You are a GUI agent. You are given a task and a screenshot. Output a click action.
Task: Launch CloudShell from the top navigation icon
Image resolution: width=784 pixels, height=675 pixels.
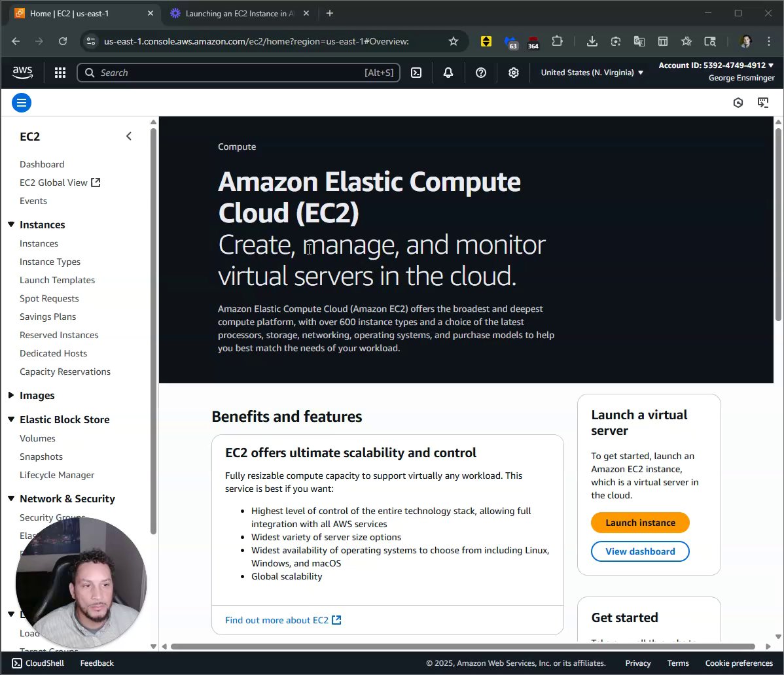(x=416, y=73)
